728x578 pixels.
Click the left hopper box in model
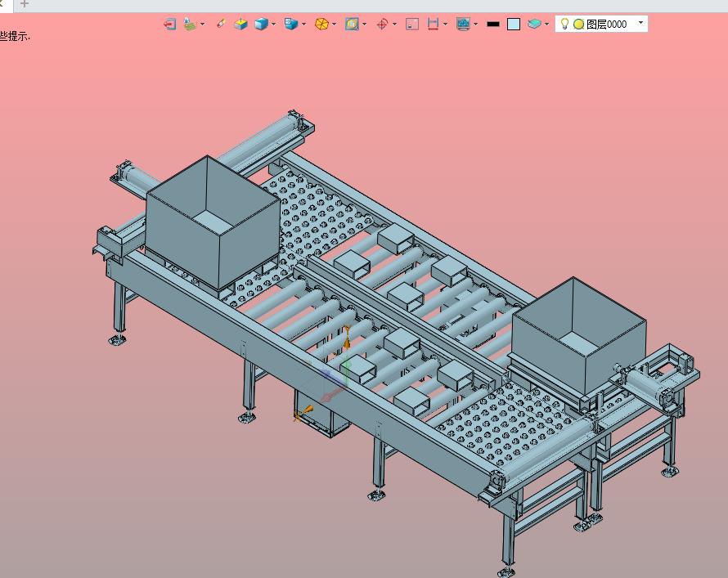[213, 222]
